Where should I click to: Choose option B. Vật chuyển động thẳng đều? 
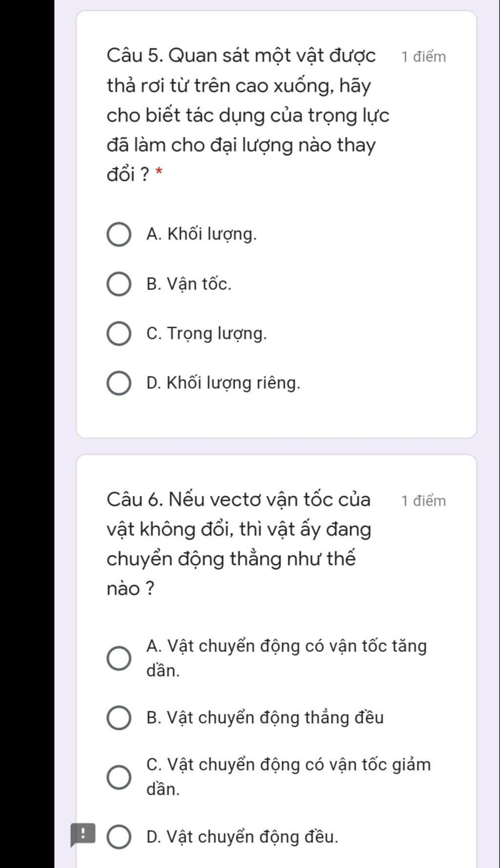point(119,718)
